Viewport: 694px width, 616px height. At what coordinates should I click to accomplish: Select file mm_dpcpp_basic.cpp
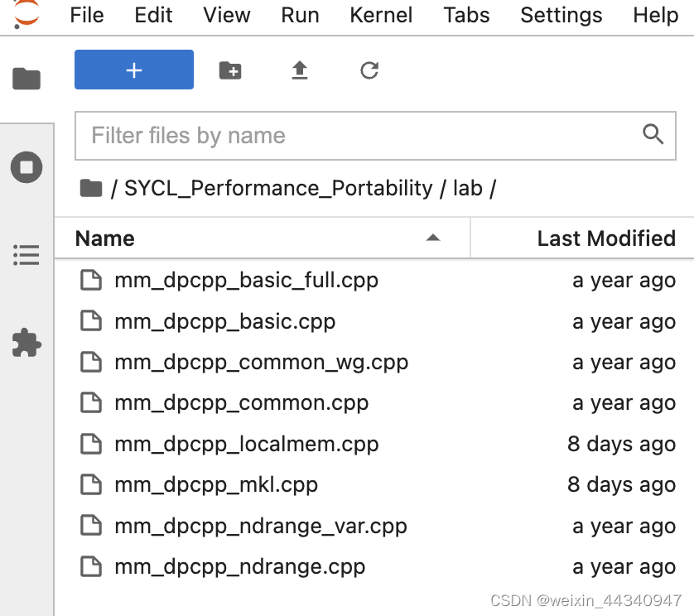pyautogui.click(x=374, y=321)
